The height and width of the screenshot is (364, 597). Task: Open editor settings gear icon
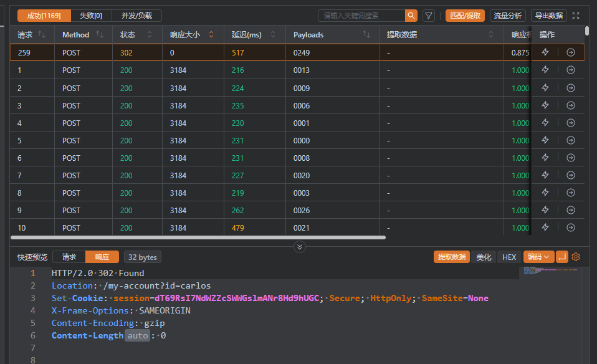click(576, 257)
